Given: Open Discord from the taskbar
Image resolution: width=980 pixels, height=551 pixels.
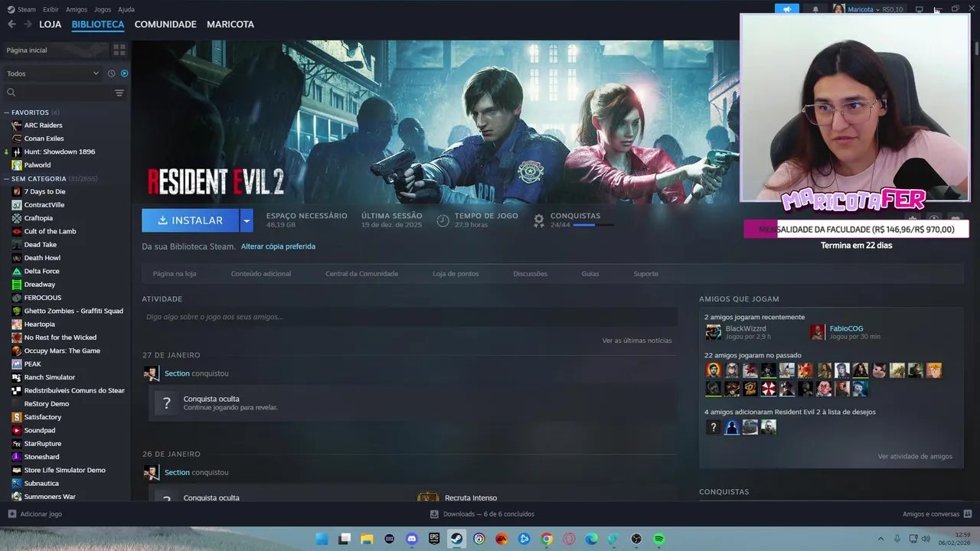Looking at the screenshot, I should 412,539.
